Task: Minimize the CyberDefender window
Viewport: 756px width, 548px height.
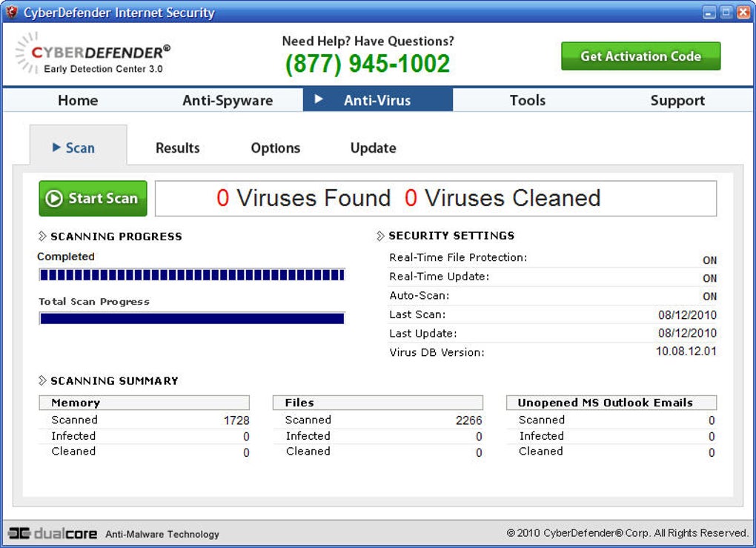Action: [x=709, y=13]
